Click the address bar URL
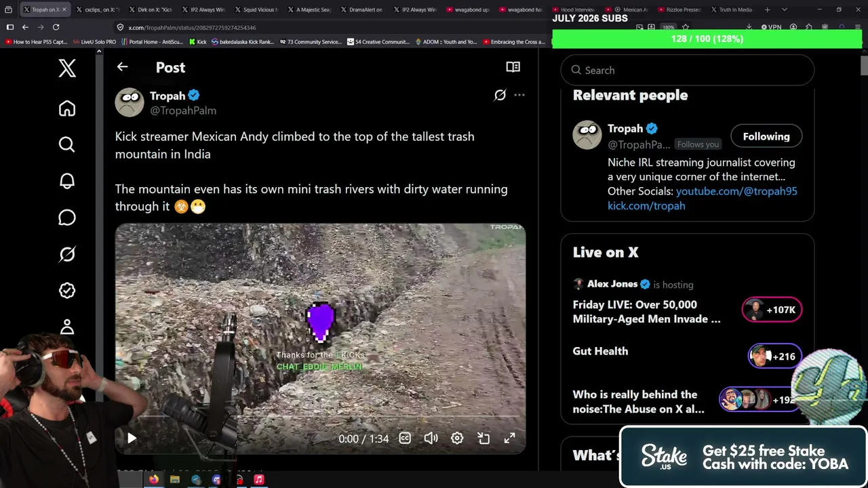Image resolution: width=868 pixels, height=488 pixels. coord(193,28)
